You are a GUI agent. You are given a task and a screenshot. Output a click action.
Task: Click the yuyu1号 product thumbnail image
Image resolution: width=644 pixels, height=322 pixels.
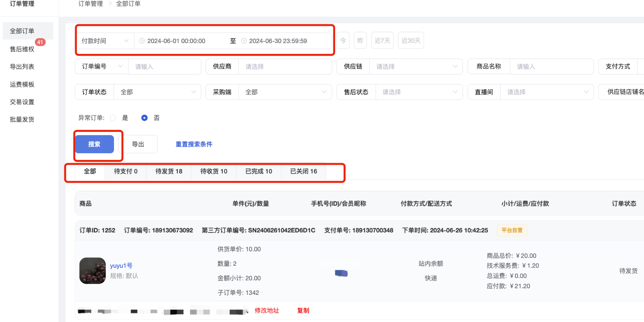pyautogui.click(x=93, y=271)
